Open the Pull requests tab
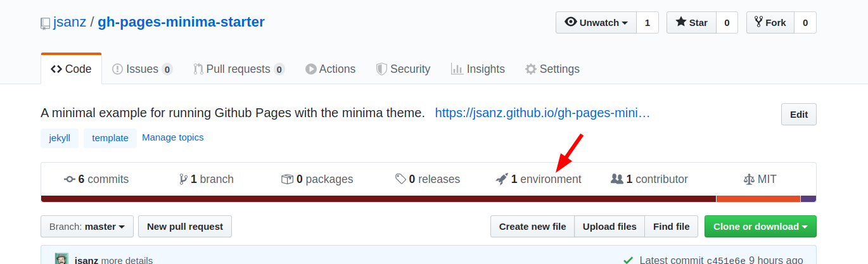Screen dimensions: 868x264 [x=238, y=69]
